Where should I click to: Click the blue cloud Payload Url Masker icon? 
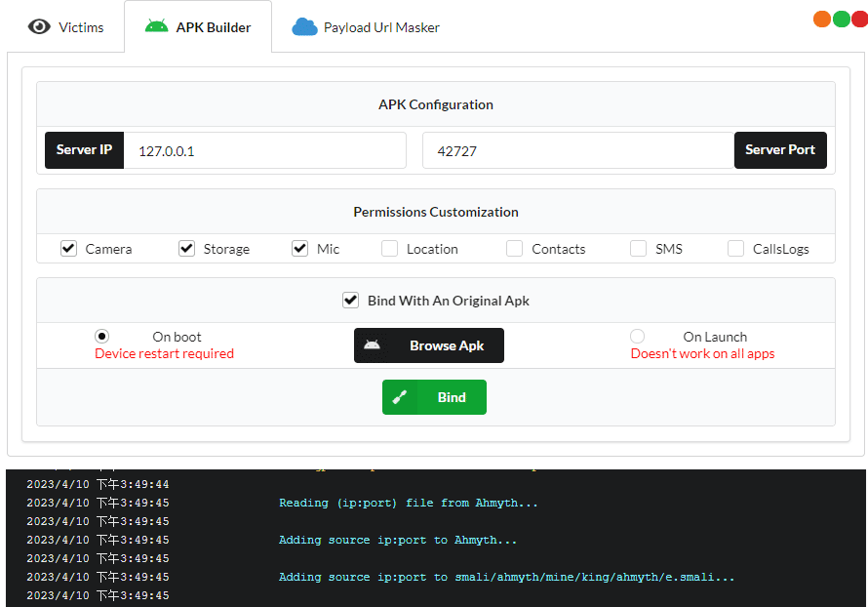pos(305,27)
